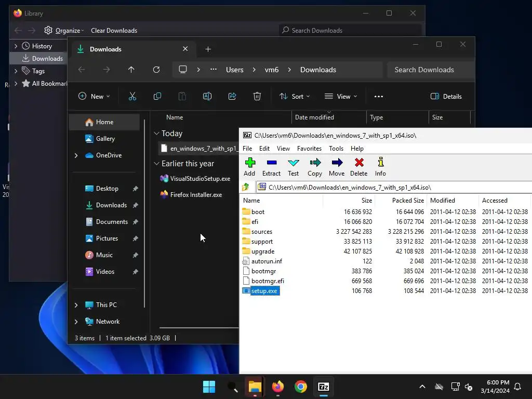Expand History in Firefox Library
The image size is (532, 399).
coord(16,46)
